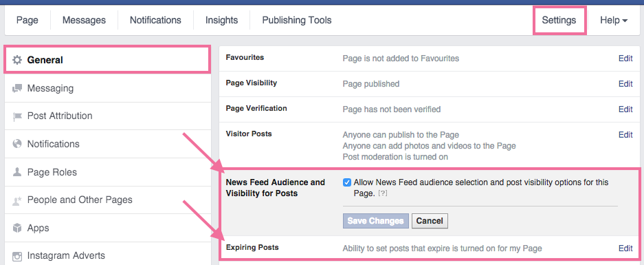Click the [?] help tooltip link
The height and width of the screenshot is (265, 644).
[x=383, y=193]
